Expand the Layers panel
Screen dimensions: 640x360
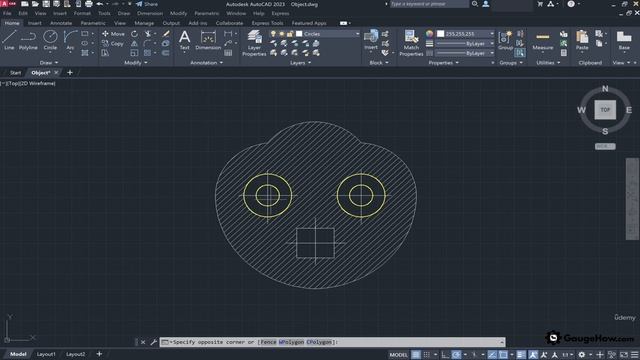(x=300, y=63)
